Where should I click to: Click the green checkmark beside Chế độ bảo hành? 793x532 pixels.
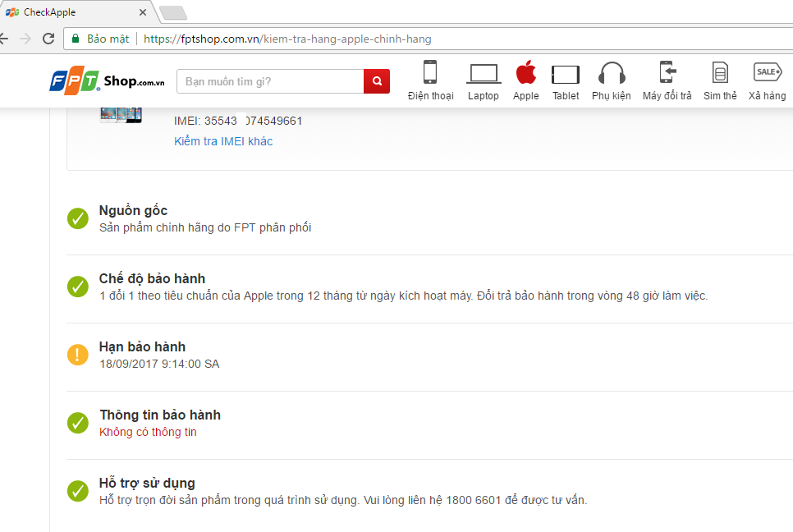[78, 287]
